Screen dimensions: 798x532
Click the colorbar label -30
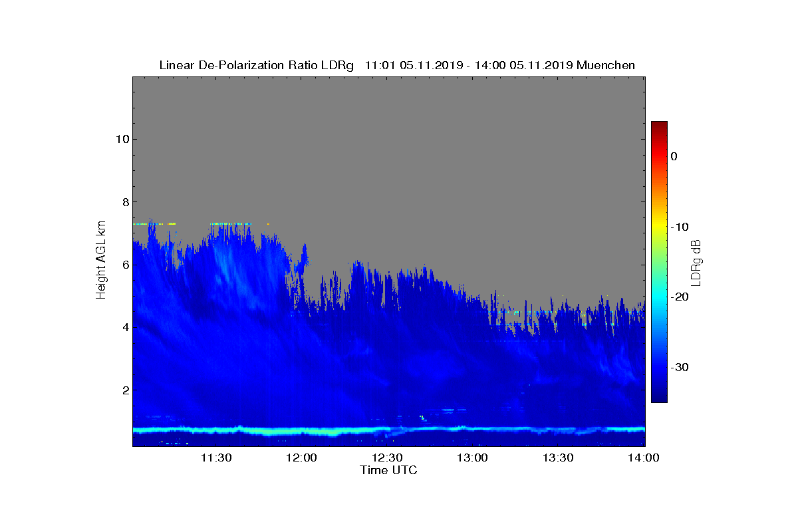click(x=679, y=367)
